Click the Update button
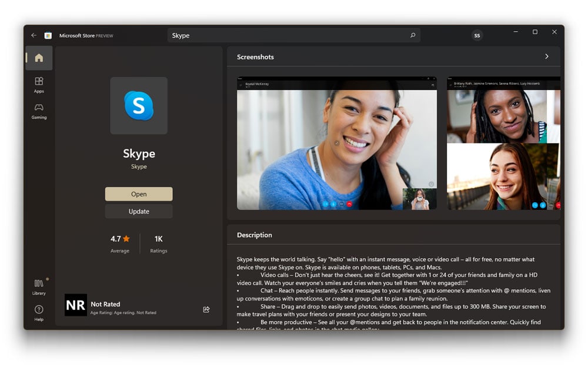Viewport: 588px width, 367px height. coord(139,211)
